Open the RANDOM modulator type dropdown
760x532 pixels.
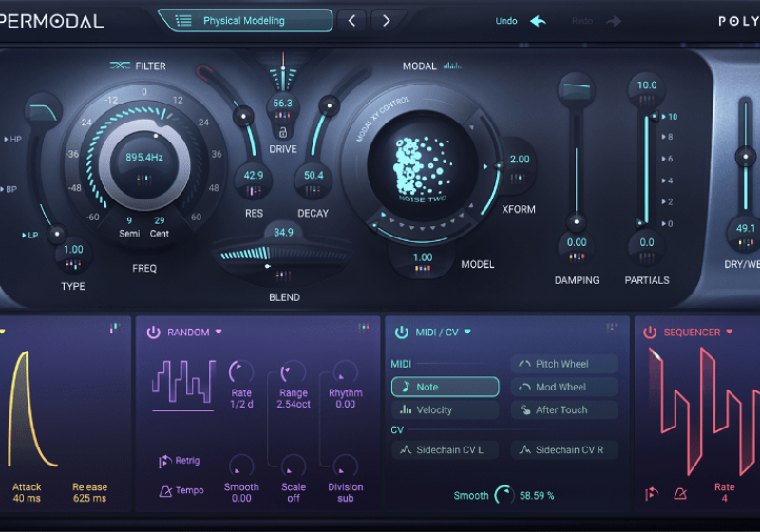click(218, 332)
